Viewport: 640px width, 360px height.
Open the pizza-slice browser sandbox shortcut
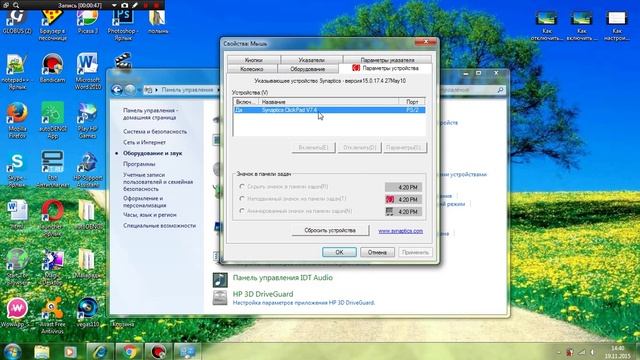point(52,24)
